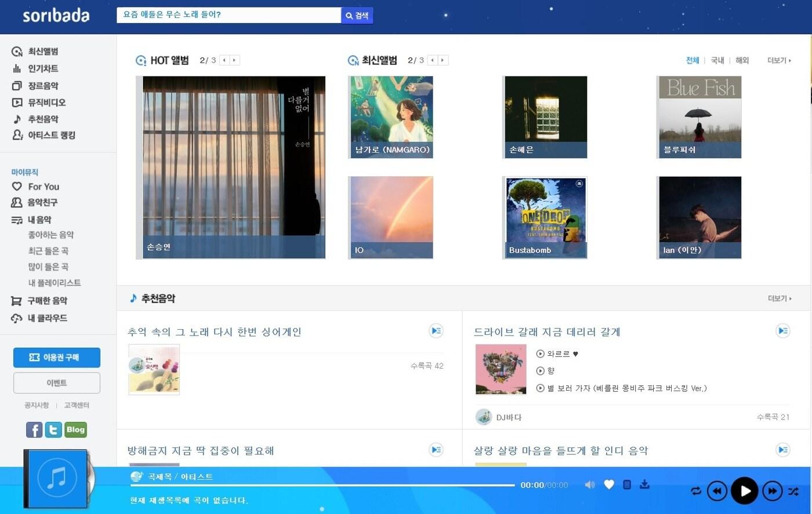Open 뮤직비디오 from the sidebar
This screenshot has width=812, height=514.
17,102
